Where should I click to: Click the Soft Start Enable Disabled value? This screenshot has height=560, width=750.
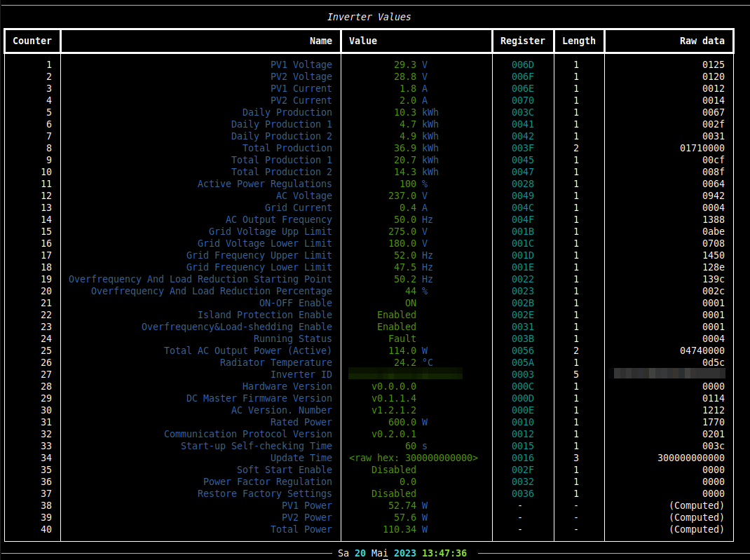394,470
